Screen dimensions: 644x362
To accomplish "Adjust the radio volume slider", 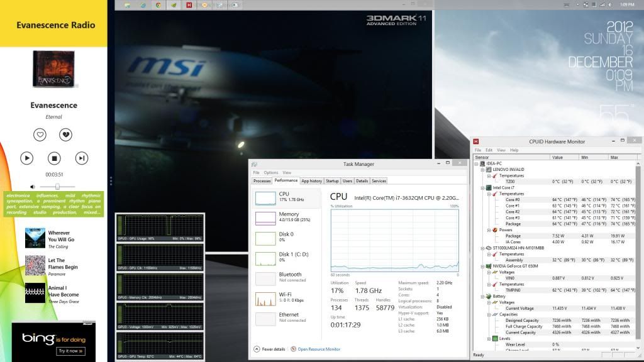I will (x=57, y=187).
